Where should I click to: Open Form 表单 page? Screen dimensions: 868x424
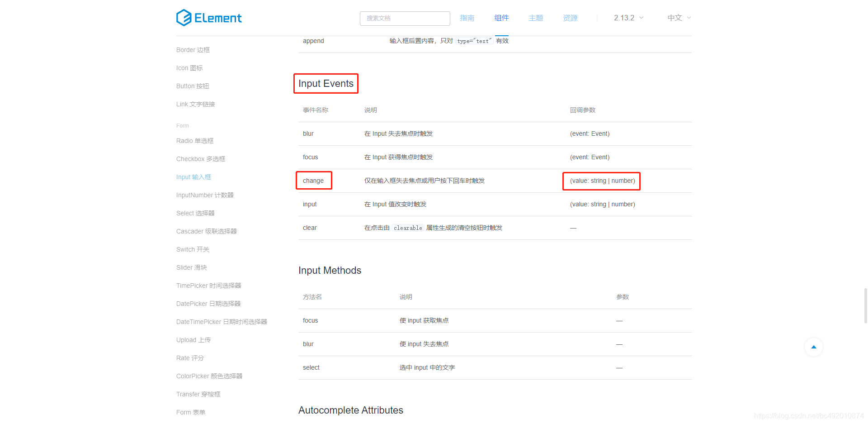click(191, 412)
